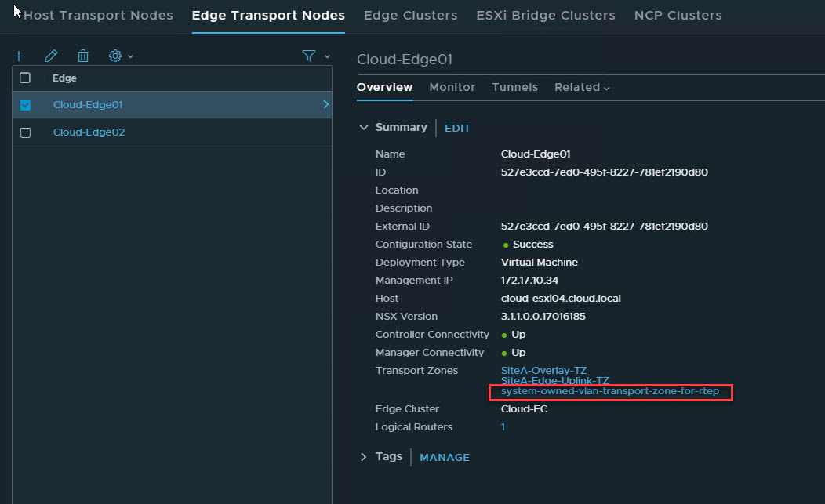Viewport: 825px width, 504px height.
Task: Click the pencil edit icon in toolbar
Action: 51,56
